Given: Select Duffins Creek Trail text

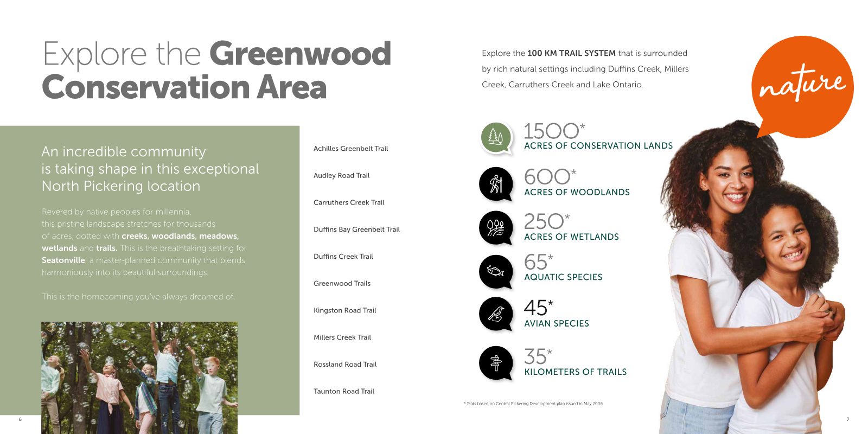Looking at the screenshot, I should tap(343, 257).
